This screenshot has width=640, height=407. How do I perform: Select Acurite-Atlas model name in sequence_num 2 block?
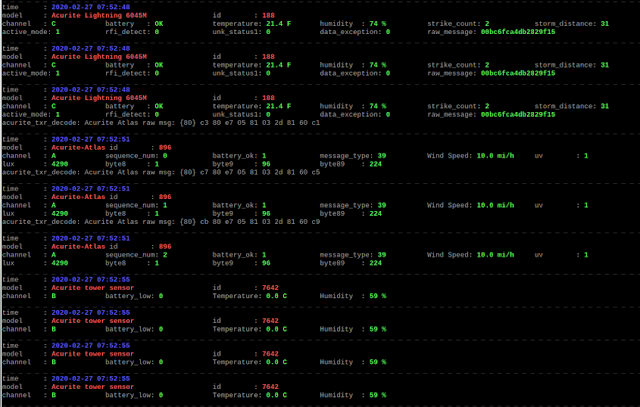(x=78, y=247)
